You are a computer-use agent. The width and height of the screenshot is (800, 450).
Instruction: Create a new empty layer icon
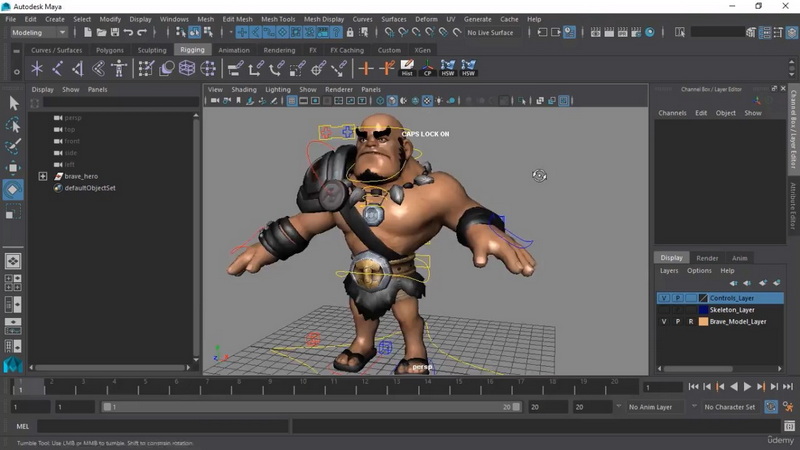(x=762, y=283)
